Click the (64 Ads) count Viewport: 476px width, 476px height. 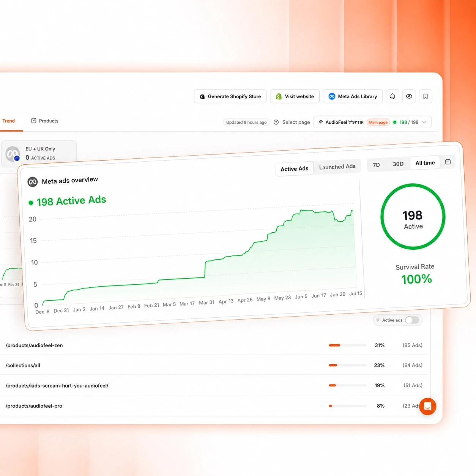click(413, 365)
